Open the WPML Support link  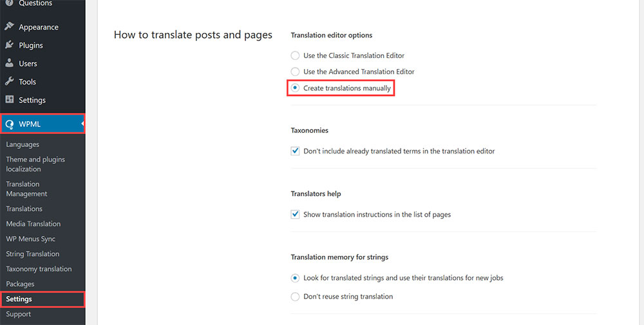click(x=18, y=314)
